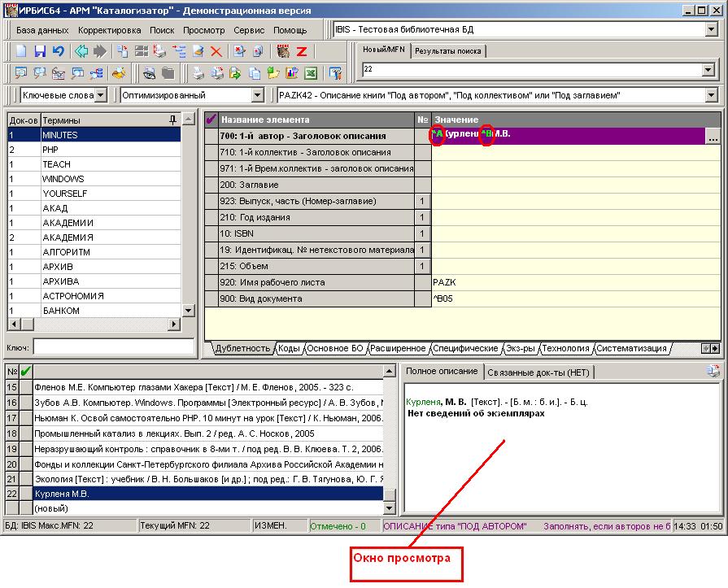Open the Поиск menu
The width and height of the screenshot is (728, 588).
pos(162,30)
